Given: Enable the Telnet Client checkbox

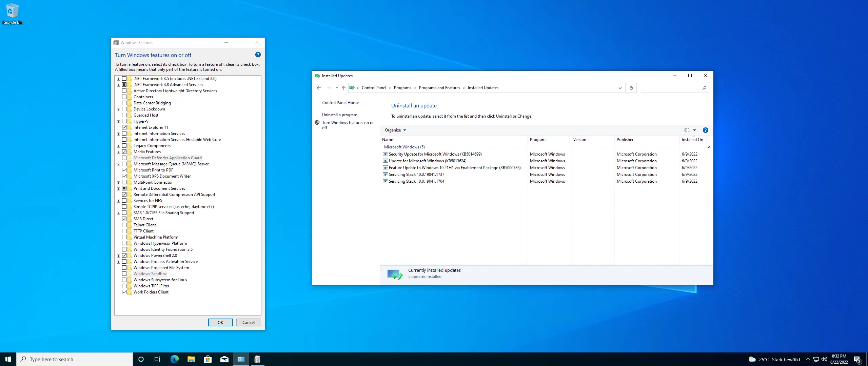Looking at the screenshot, I should point(124,225).
